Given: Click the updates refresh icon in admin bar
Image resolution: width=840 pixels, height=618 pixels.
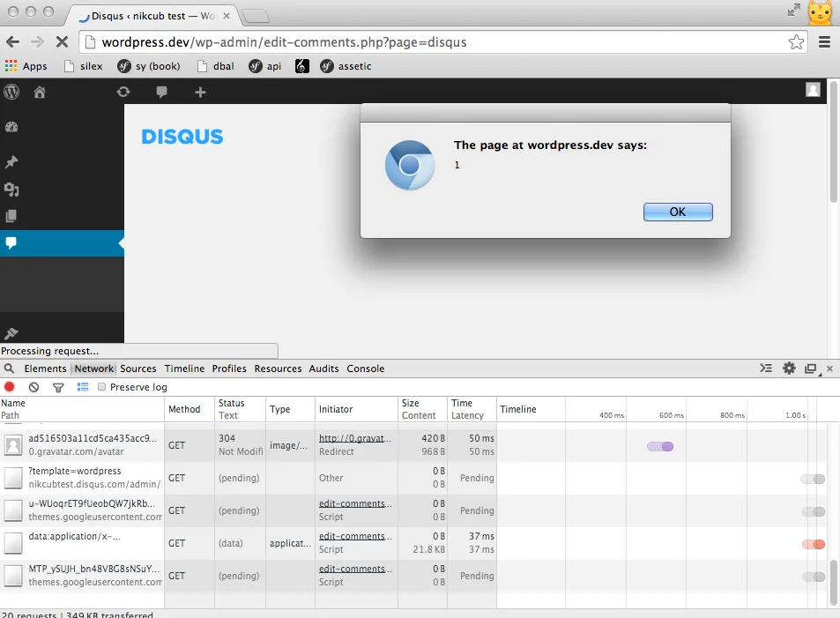Looking at the screenshot, I should (x=123, y=93).
